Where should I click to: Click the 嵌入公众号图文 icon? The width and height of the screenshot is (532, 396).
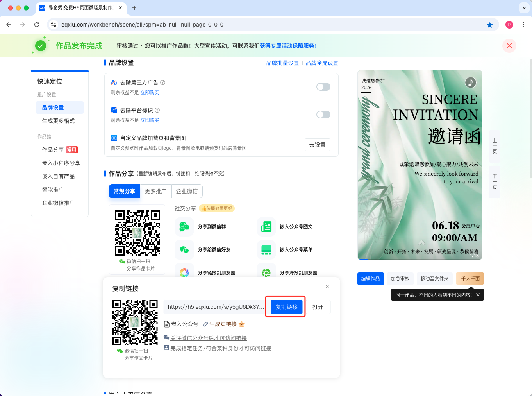(266, 227)
